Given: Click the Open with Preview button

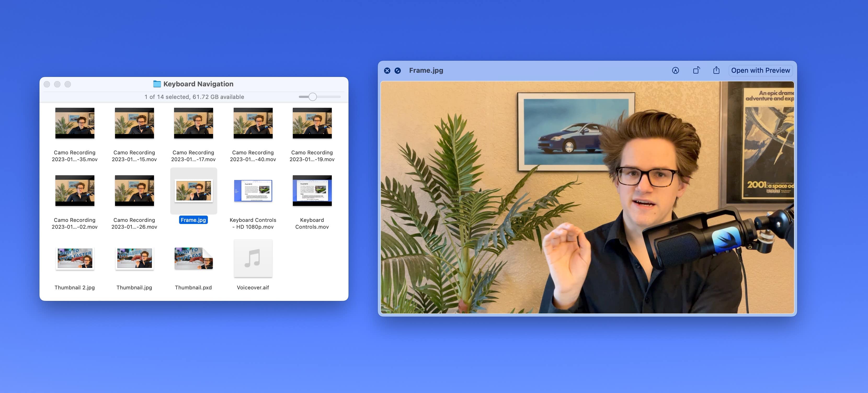Looking at the screenshot, I should point(760,70).
